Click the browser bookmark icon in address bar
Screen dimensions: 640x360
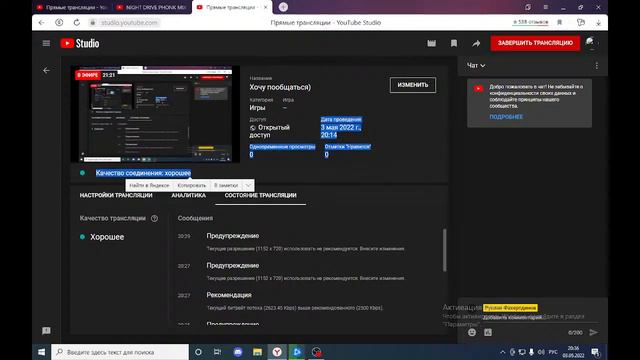(560, 22)
